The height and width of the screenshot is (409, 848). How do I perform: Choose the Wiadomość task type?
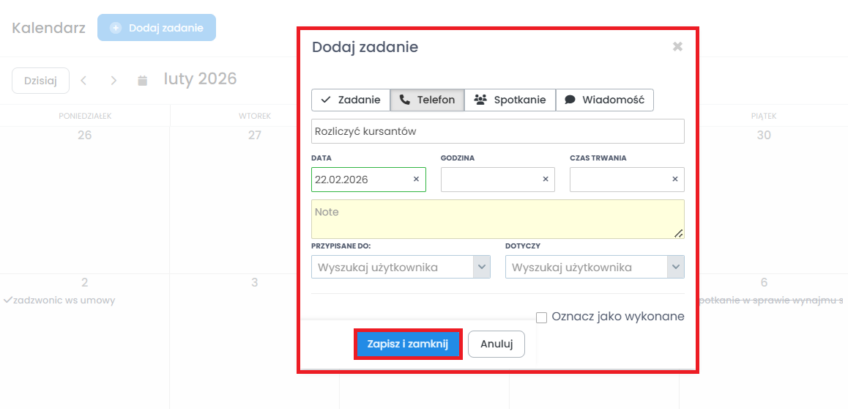(x=605, y=100)
